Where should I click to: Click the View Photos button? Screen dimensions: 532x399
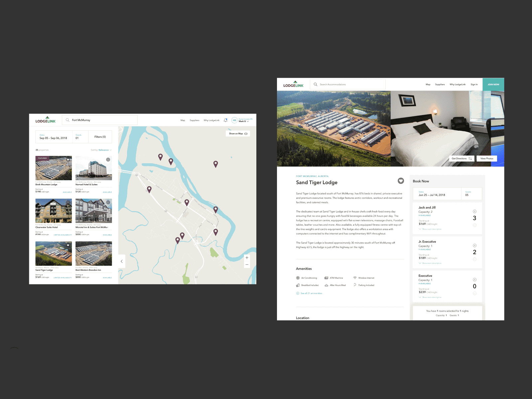point(486,159)
